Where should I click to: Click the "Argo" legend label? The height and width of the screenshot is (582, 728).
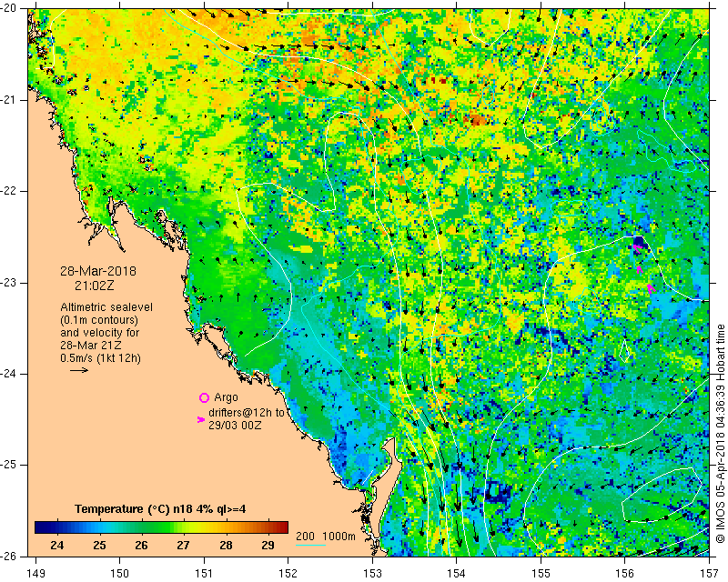tap(226, 397)
